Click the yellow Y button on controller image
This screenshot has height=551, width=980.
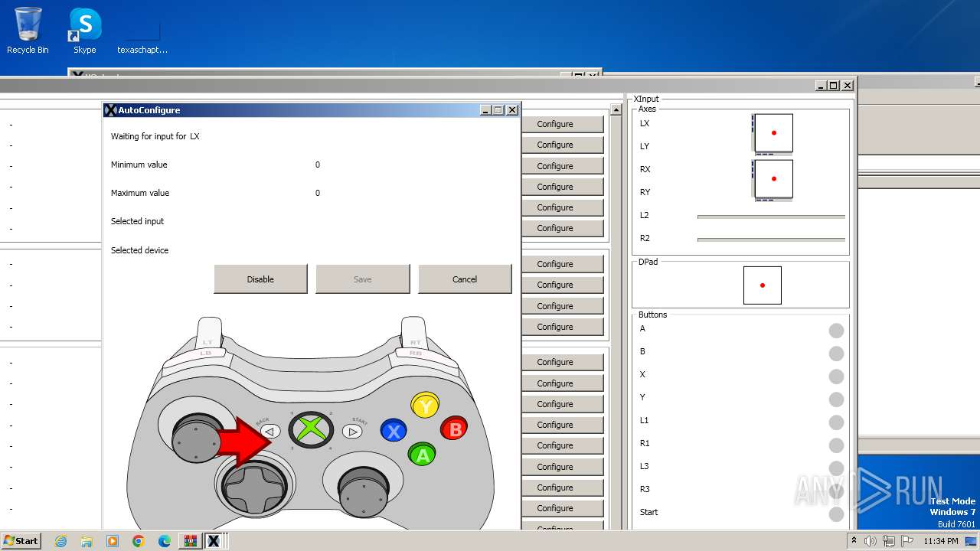(x=425, y=406)
